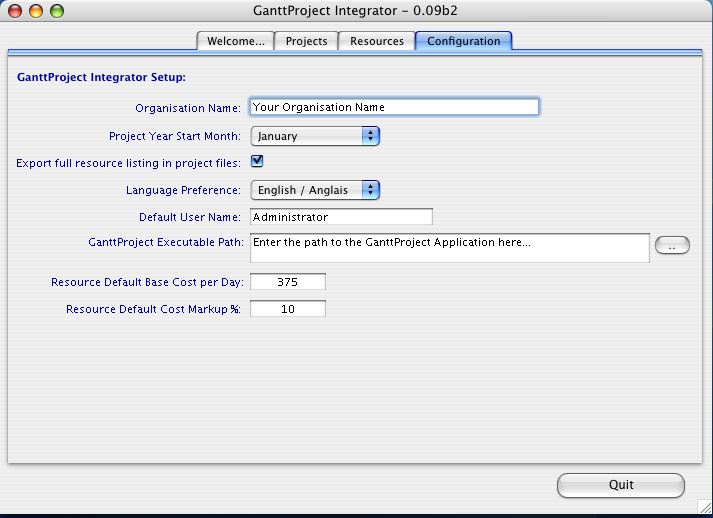Click the GanttProject Executable Path field
The height and width of the screenshot is (518, 713).
[x=450, y=248]
